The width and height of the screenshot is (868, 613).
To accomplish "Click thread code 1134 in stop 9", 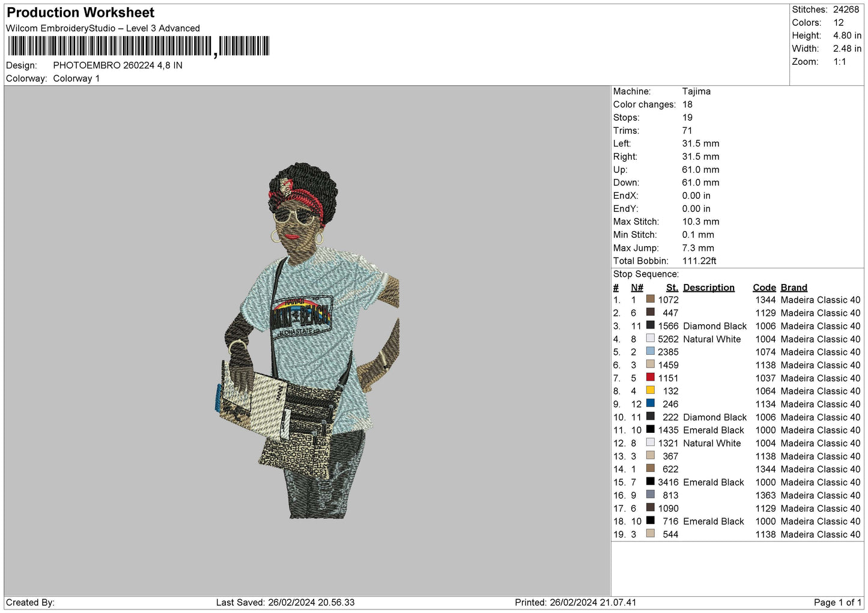I will coord(765,404).
